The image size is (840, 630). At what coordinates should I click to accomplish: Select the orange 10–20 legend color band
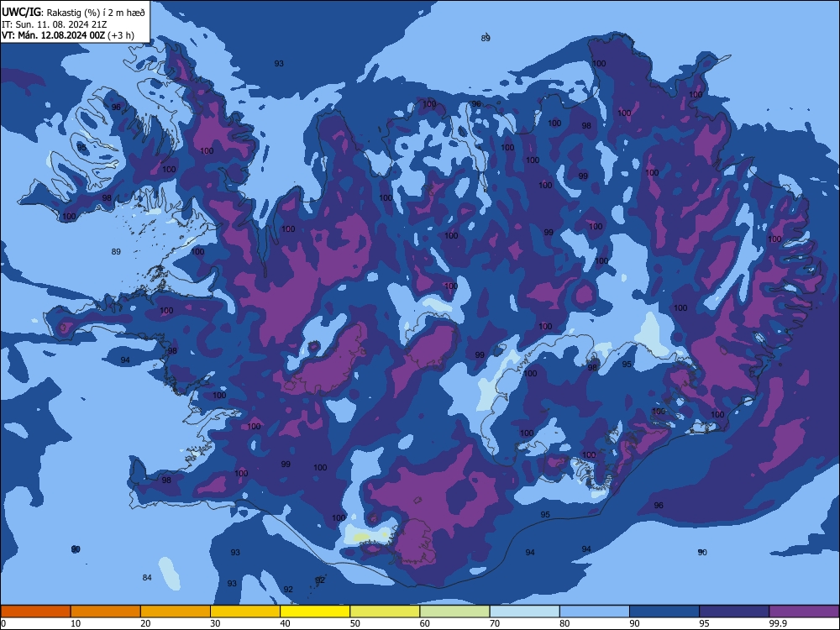pos(106,612)
